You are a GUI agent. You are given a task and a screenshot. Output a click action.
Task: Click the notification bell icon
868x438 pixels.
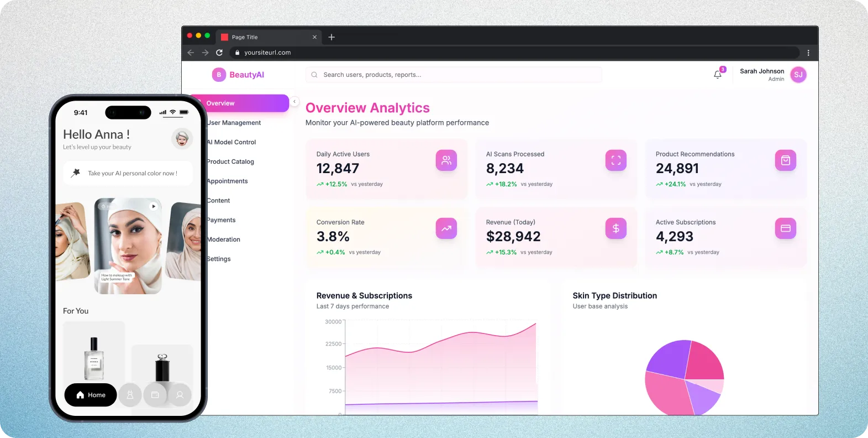point(717,75)
